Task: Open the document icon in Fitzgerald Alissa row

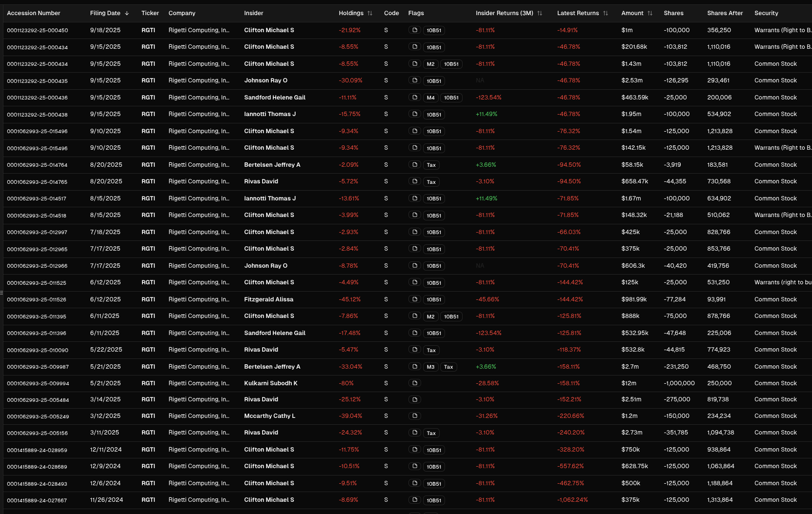Action: [x=414, y=299]
